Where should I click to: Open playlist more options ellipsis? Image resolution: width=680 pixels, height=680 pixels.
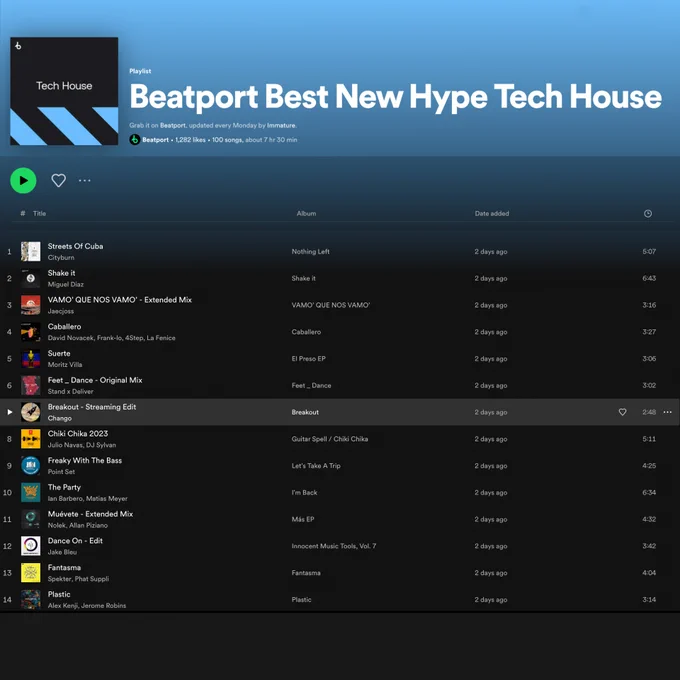tap(85, 180)
